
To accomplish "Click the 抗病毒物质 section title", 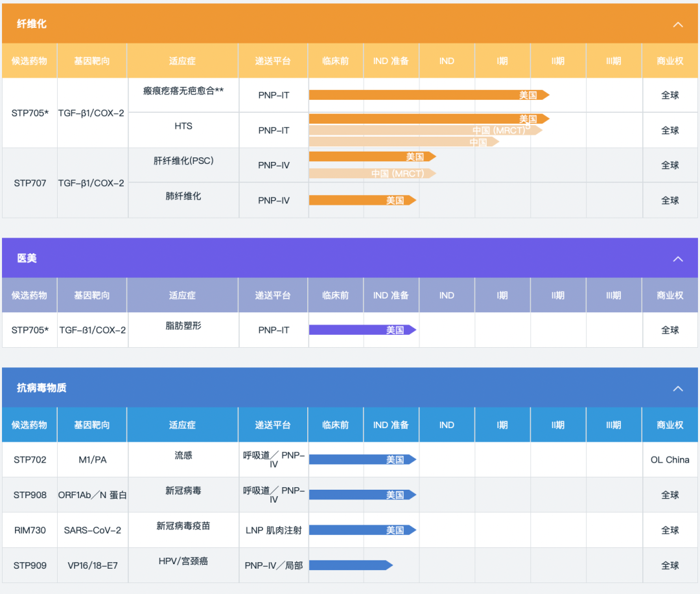I will coord(41,388).
